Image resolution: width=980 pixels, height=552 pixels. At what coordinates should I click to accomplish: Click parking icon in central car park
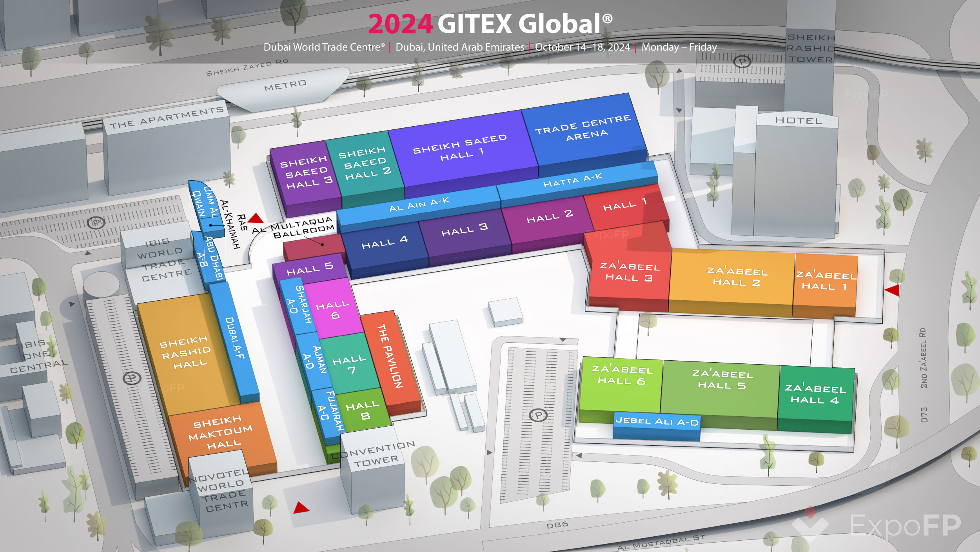tap(538, 415)
